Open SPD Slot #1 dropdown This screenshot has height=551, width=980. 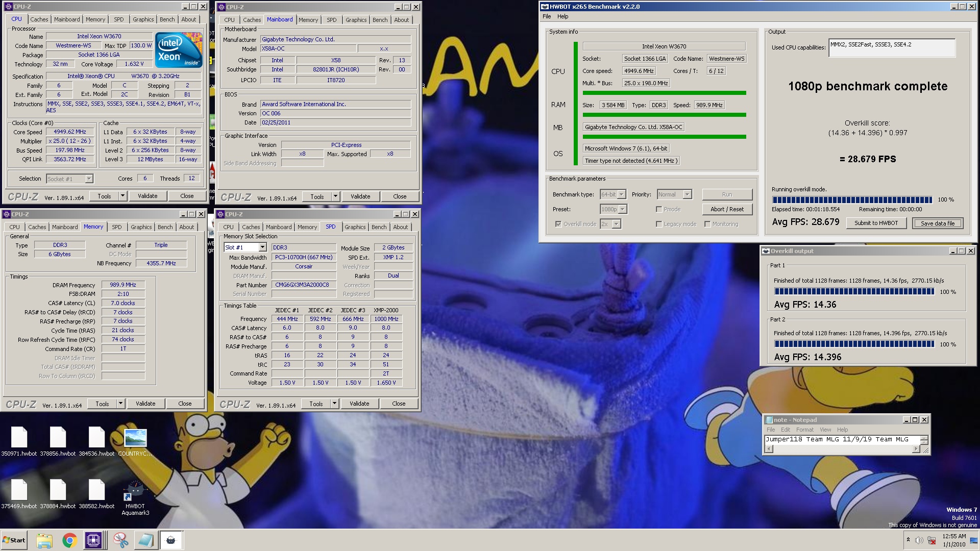coord(262,247)
